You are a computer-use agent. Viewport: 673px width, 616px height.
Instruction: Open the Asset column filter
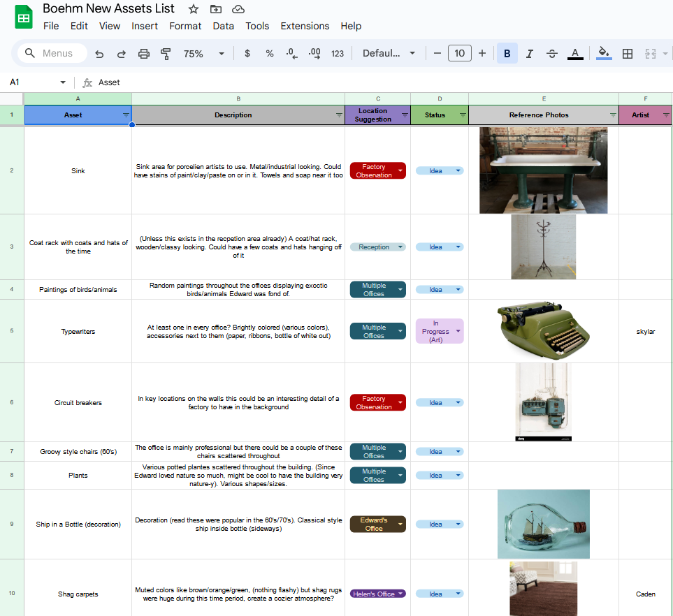[x=126, y=115]
